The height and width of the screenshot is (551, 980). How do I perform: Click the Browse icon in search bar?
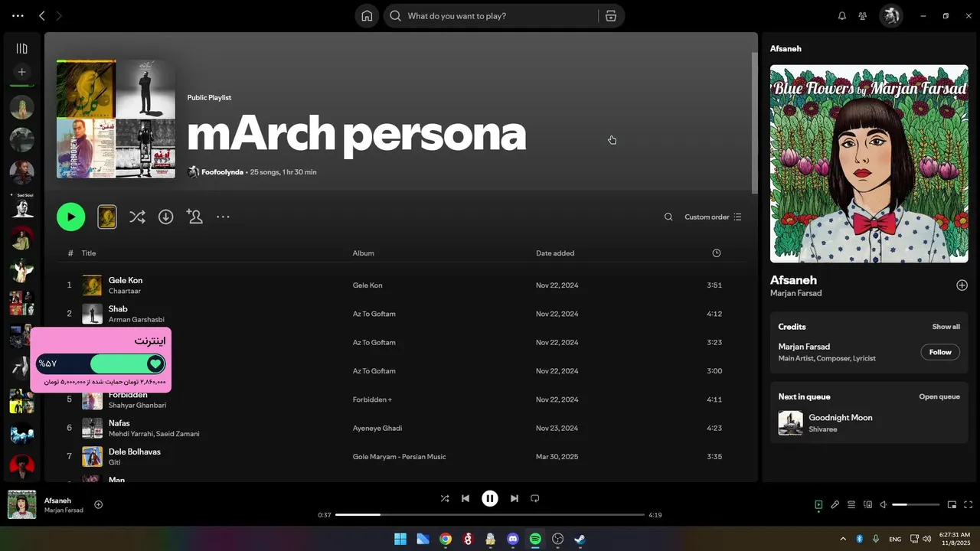click(611, 16)
